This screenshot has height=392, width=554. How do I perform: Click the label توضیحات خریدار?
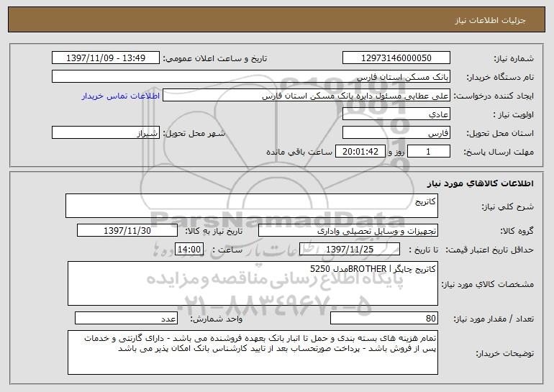(505, 353)
